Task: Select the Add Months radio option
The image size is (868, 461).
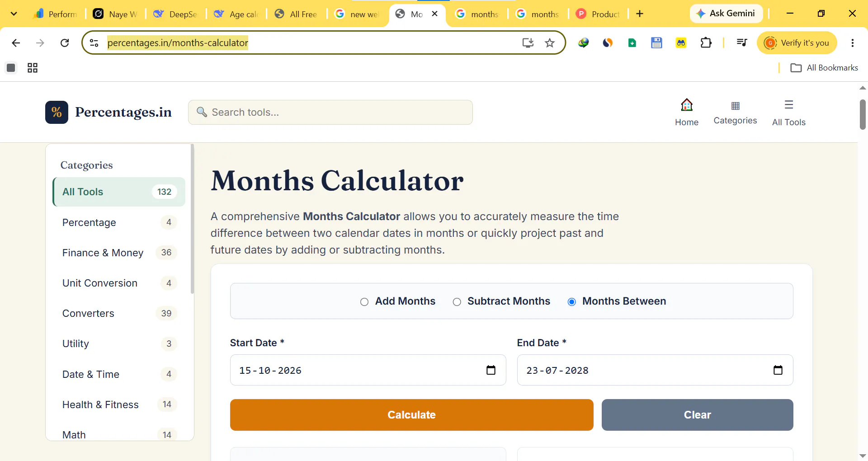Action: (364, 302)
